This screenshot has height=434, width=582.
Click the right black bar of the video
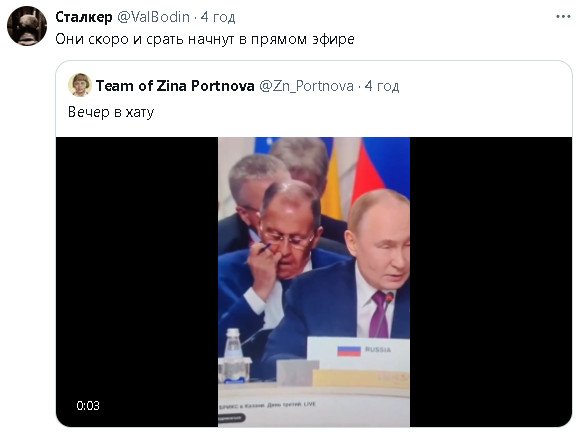[491, 282]
